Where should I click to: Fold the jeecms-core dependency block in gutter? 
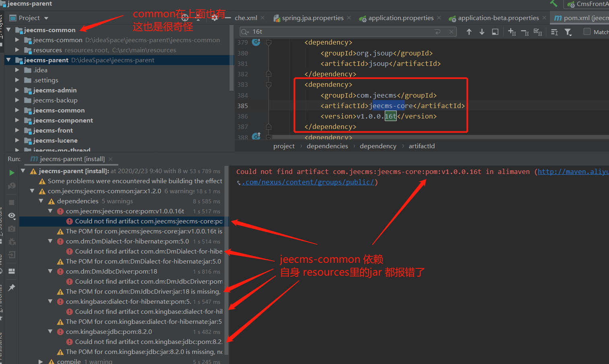click(x=269, y=85)
